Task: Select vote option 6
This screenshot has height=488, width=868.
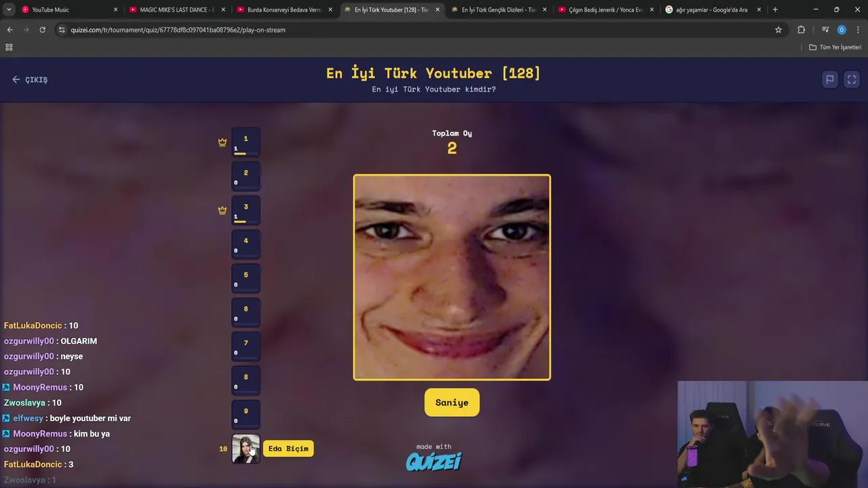Action: (245, 312)
